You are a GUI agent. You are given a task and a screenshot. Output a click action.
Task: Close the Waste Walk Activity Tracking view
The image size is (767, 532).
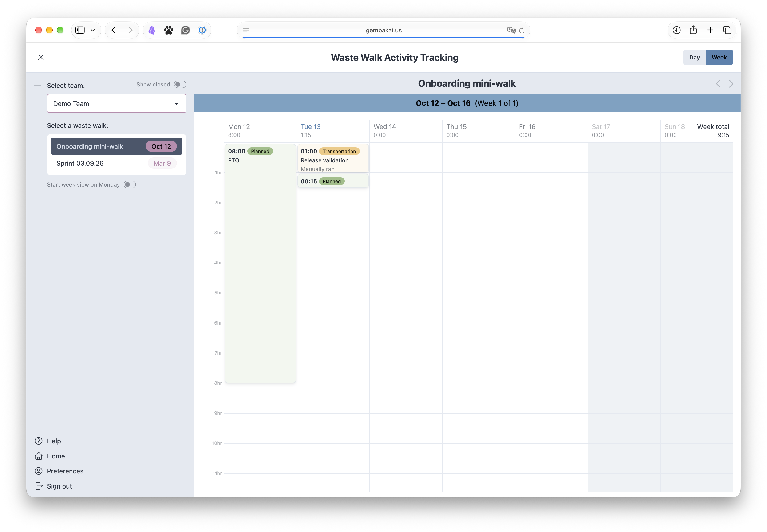click(41, 57)
